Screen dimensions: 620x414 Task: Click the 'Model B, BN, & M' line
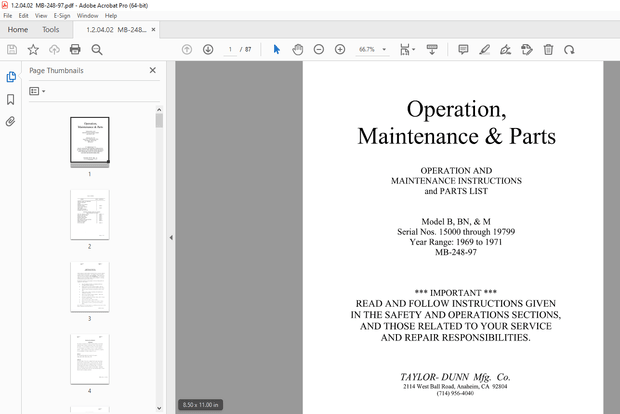456,221
